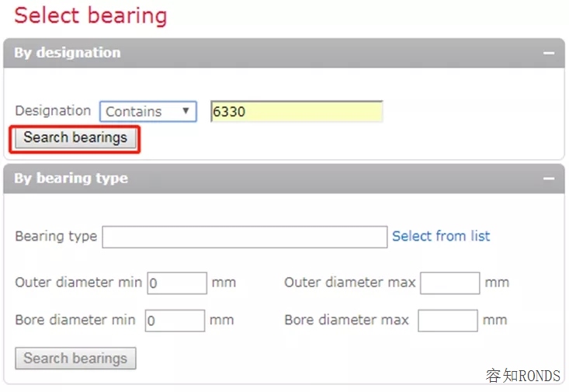Collapse the By bearing type minus icon

point(549,179)
